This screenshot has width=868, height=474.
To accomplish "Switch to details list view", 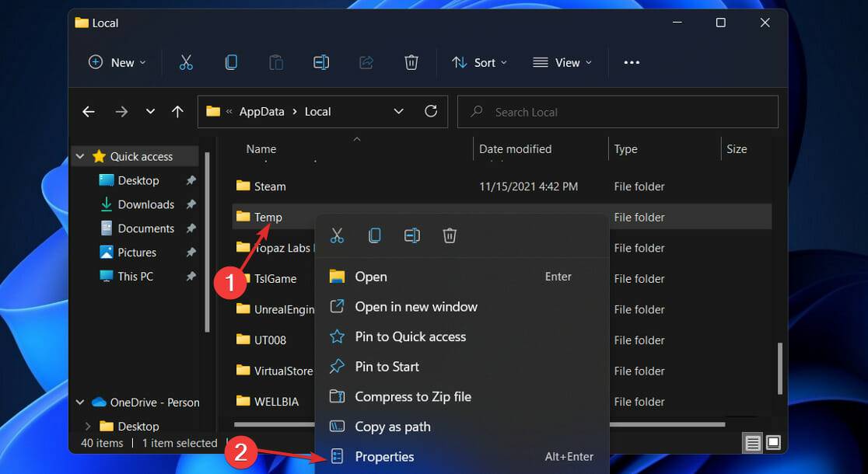I will [x=753, y=443].
